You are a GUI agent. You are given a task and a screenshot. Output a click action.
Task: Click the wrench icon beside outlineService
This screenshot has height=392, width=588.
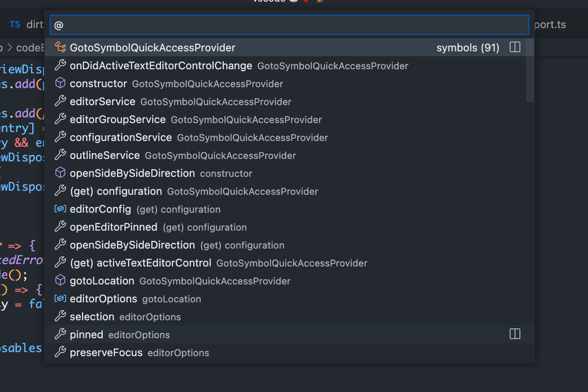point(60,155)
